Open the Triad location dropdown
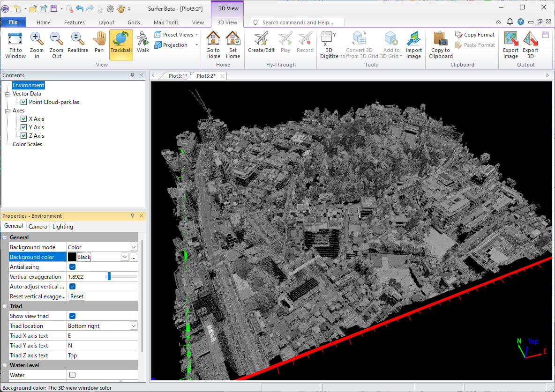 pyautogui.click(x=134, y=326)
